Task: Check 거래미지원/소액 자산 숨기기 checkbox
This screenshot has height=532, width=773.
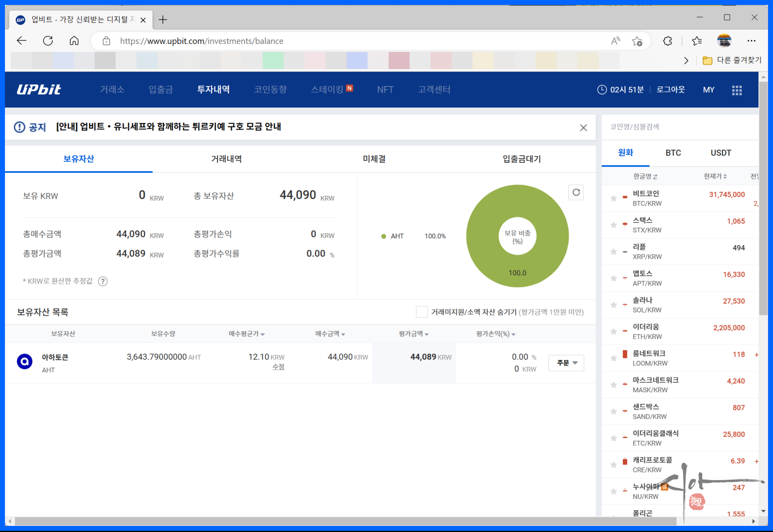Action: [421, 312]
